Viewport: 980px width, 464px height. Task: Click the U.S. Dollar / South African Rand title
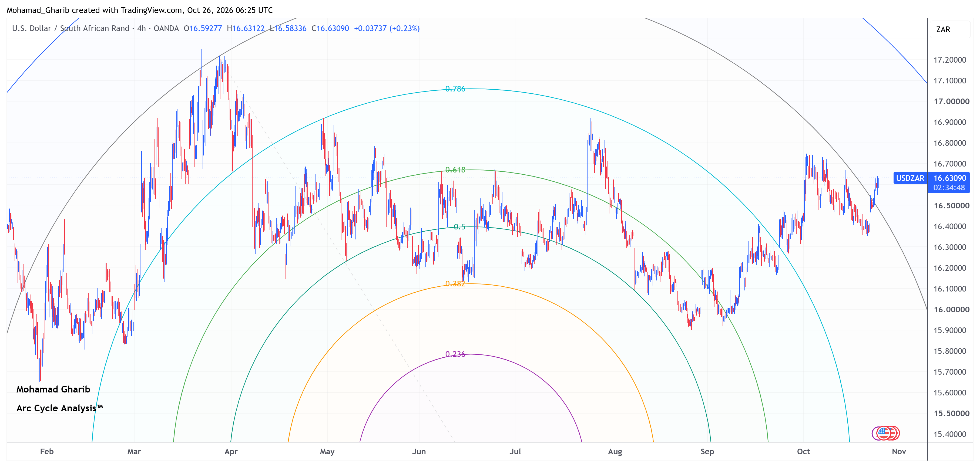(71, 29)
